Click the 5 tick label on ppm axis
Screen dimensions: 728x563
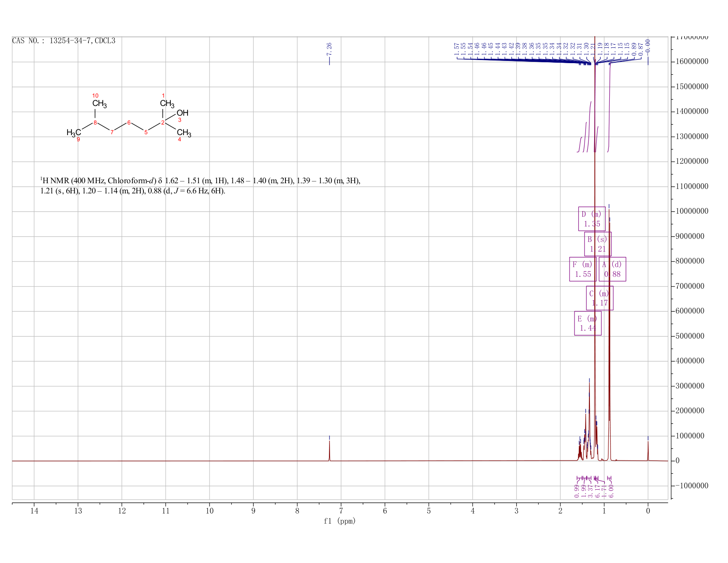click(x=429, y=511)
